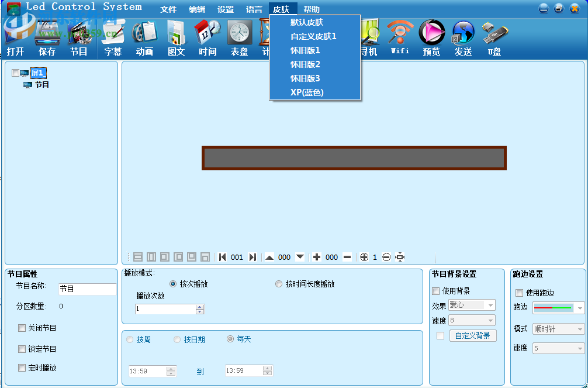
Task: Open the Wifi connection tool
Action: [x=400, y=37]
